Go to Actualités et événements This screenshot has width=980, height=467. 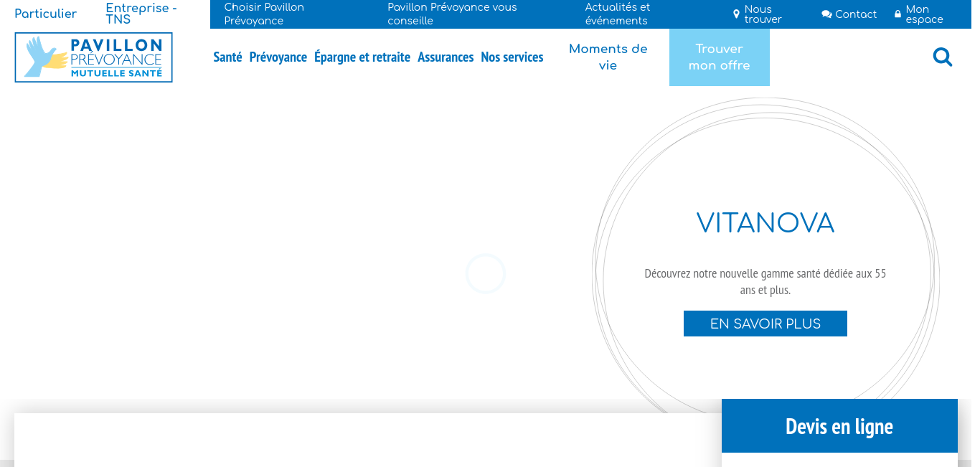click(x=618, y=14)
